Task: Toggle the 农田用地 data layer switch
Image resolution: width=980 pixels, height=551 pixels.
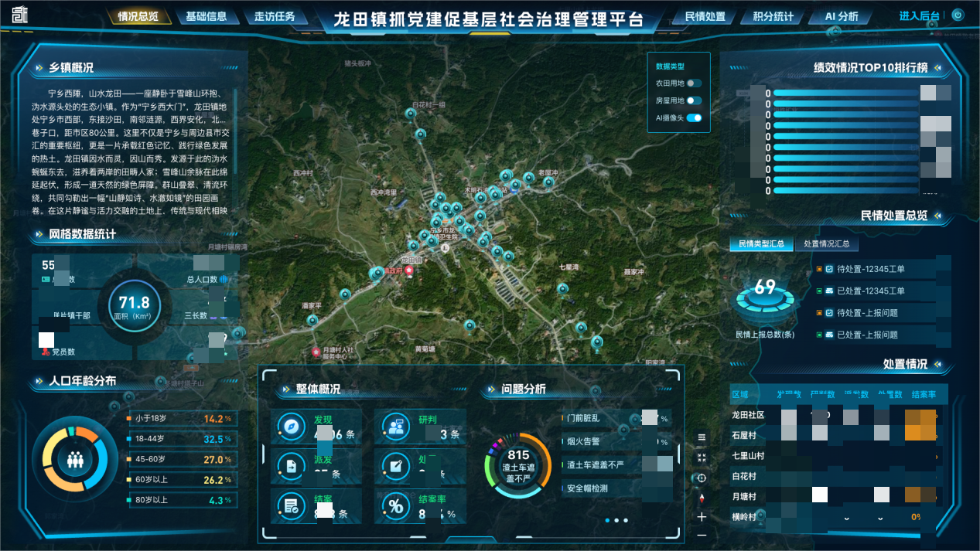Action: click(x=694, y=83)
